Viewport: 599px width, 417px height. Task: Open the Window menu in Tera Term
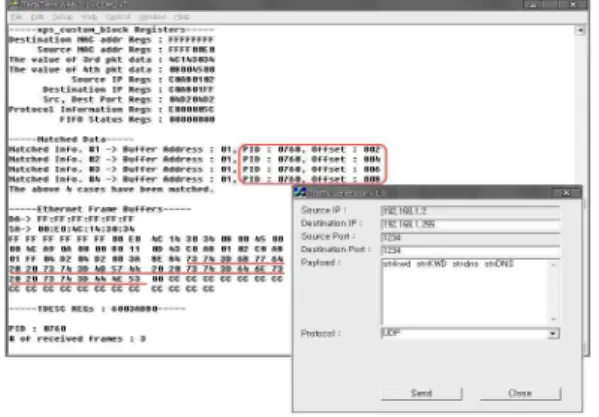pos(152,17)
